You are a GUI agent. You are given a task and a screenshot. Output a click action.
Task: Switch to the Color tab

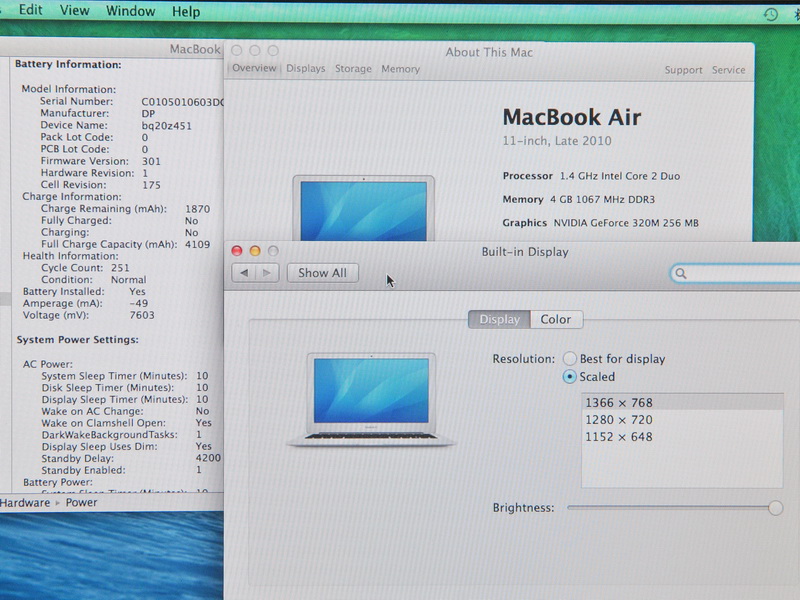[556, 319]
